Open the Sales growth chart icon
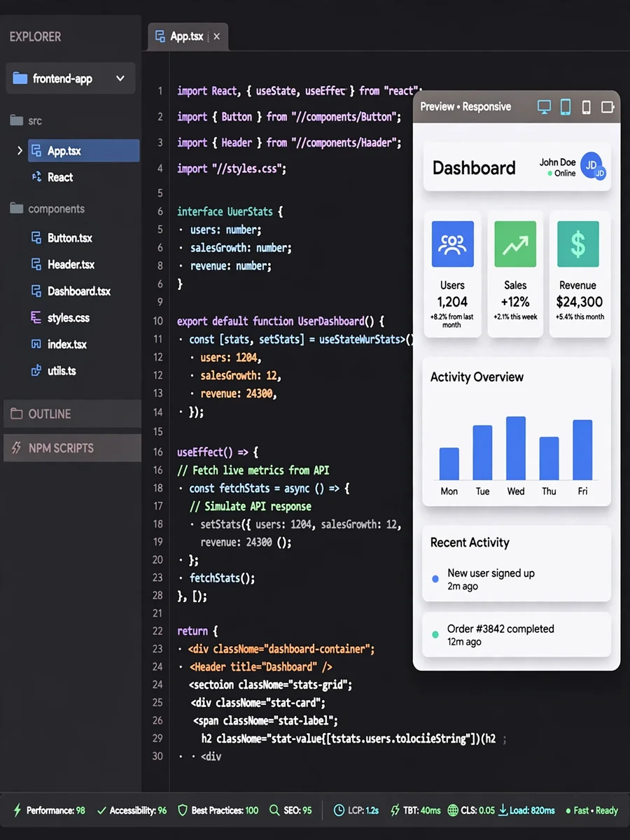The image size is (630, 840). tap(515, 244)
